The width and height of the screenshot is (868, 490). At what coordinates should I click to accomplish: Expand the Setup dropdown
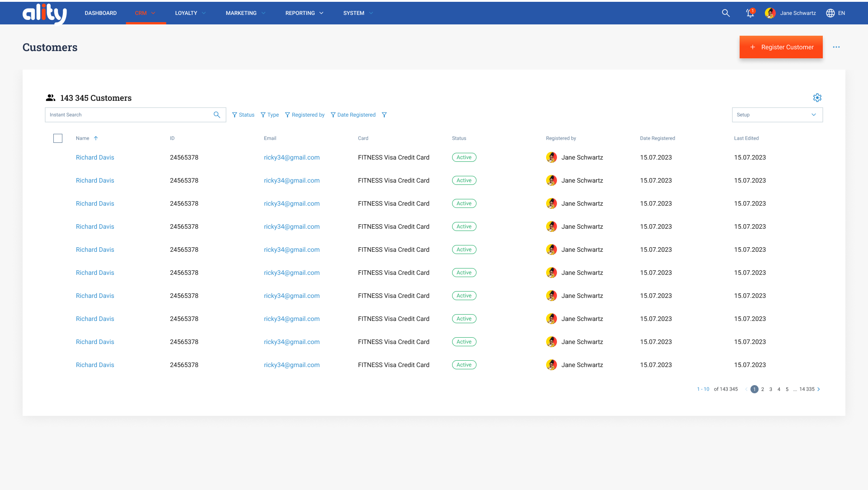pos(777,115)
